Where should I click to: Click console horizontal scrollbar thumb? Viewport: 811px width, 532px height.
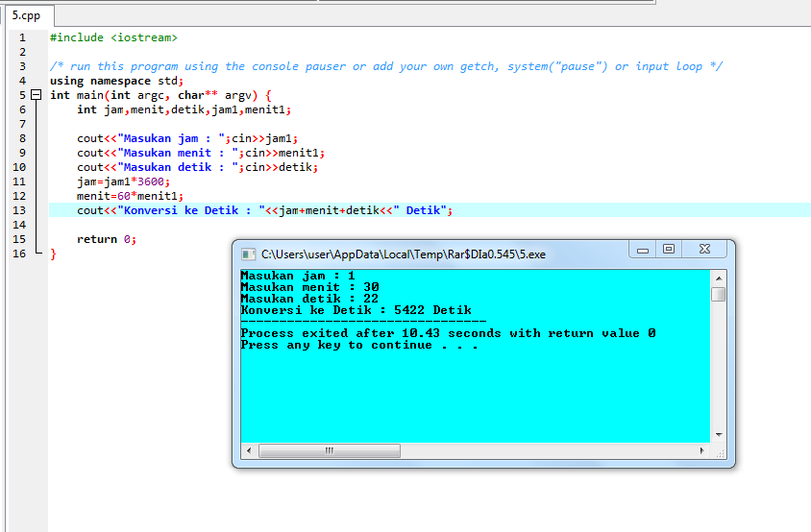[x=330, y=450]
